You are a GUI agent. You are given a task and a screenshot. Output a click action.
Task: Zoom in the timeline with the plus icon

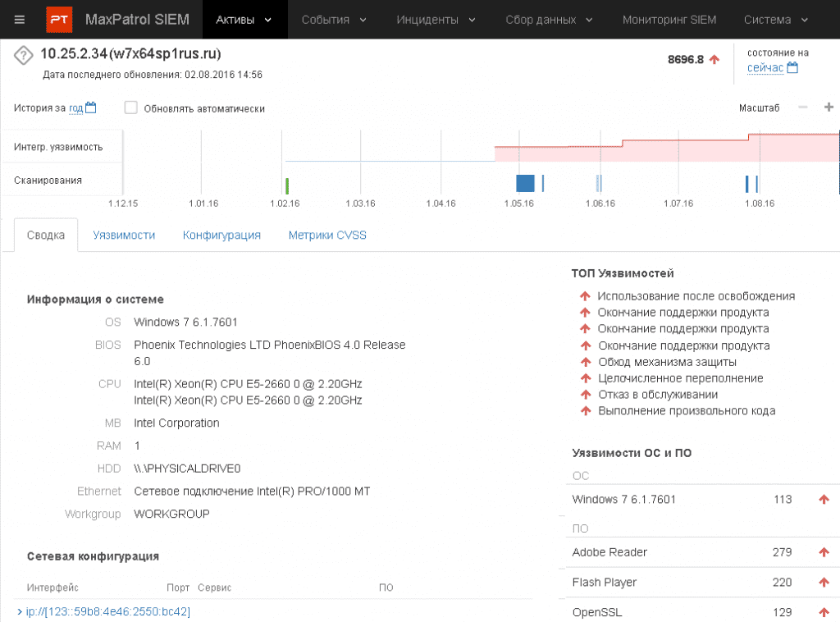829,107
